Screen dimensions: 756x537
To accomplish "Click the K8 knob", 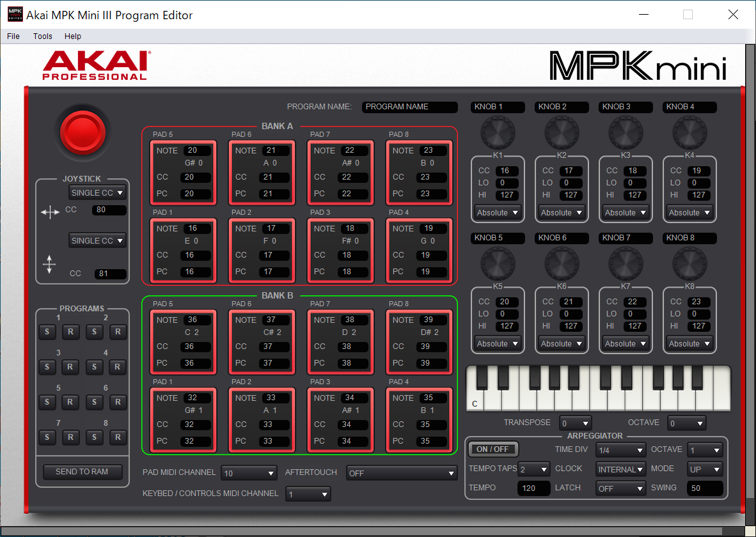I will 689,263.
